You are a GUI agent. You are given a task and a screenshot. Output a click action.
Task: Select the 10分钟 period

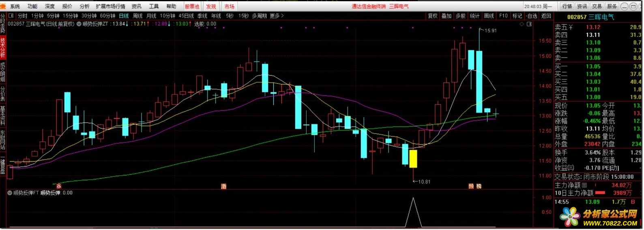coord(167,16)
